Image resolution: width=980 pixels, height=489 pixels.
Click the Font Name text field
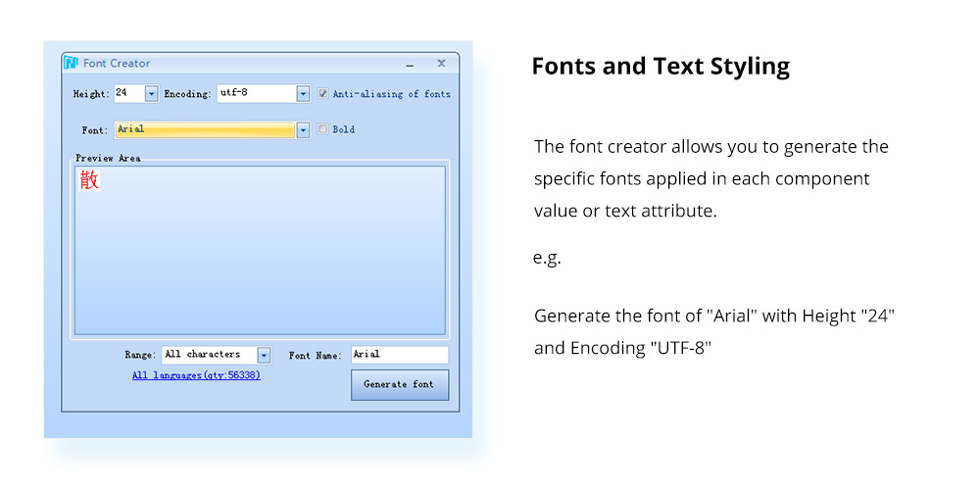399,355
